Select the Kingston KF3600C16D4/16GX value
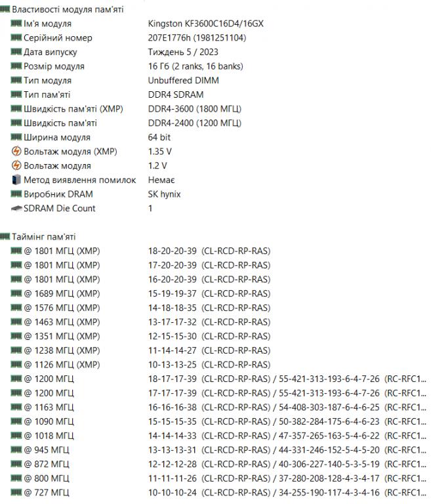The height and width of the screenshot is (504, 431). 201,24
